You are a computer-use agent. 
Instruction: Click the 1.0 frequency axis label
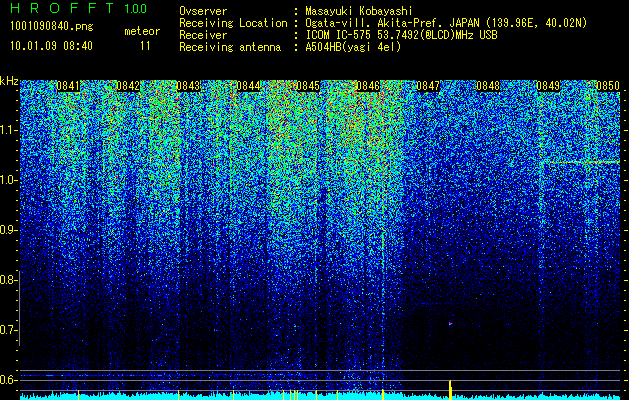coord(8,180)
